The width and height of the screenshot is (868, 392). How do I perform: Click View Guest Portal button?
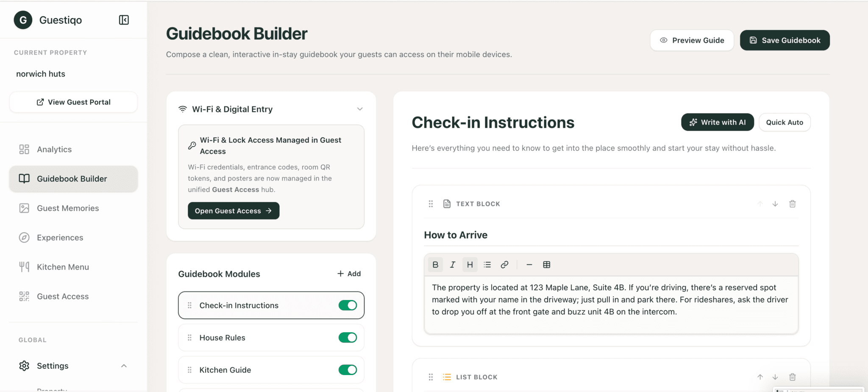click(73, 102)
